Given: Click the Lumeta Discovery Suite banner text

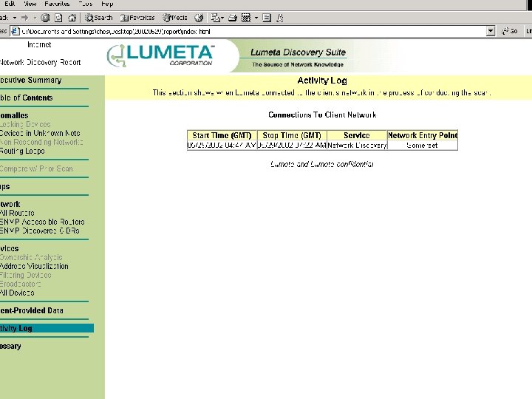Looking at the screenshot, I should [298, 52].
